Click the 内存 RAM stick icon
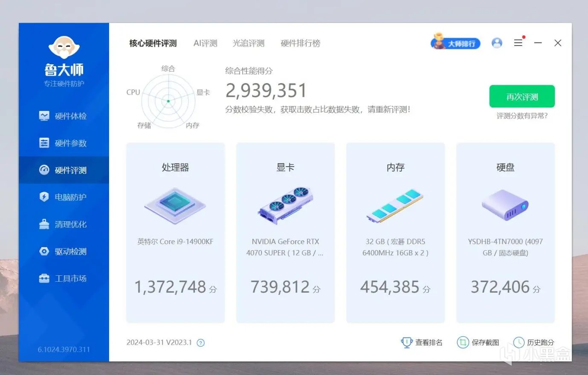 (395, 205)
